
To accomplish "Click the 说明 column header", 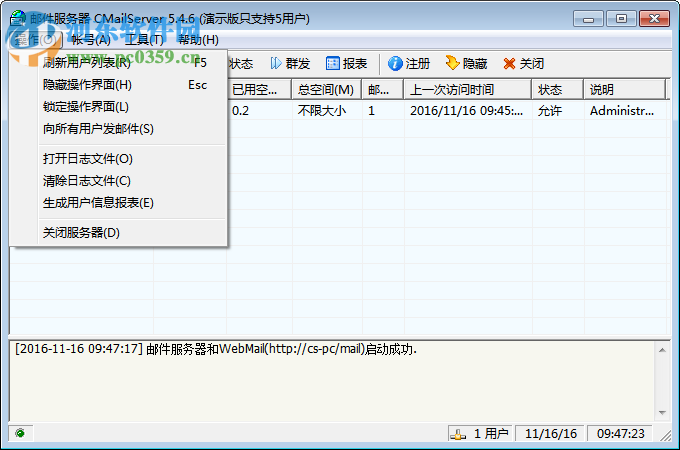I will point(624,90).
